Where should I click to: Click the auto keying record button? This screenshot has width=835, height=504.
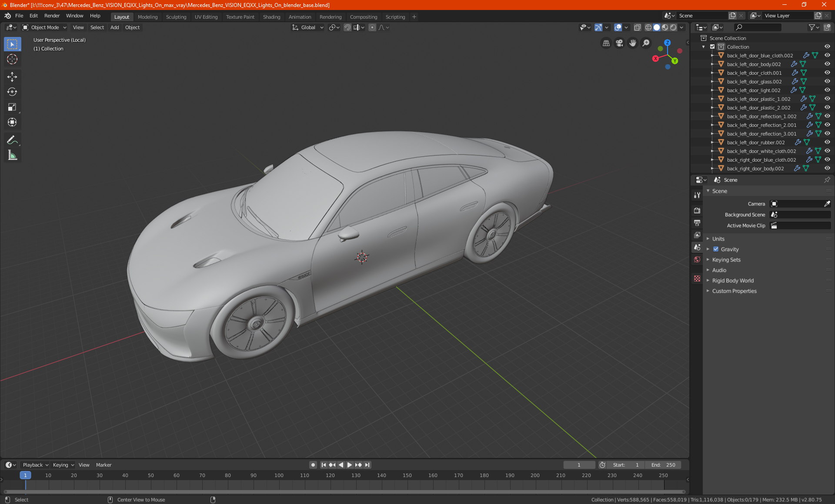313,465
